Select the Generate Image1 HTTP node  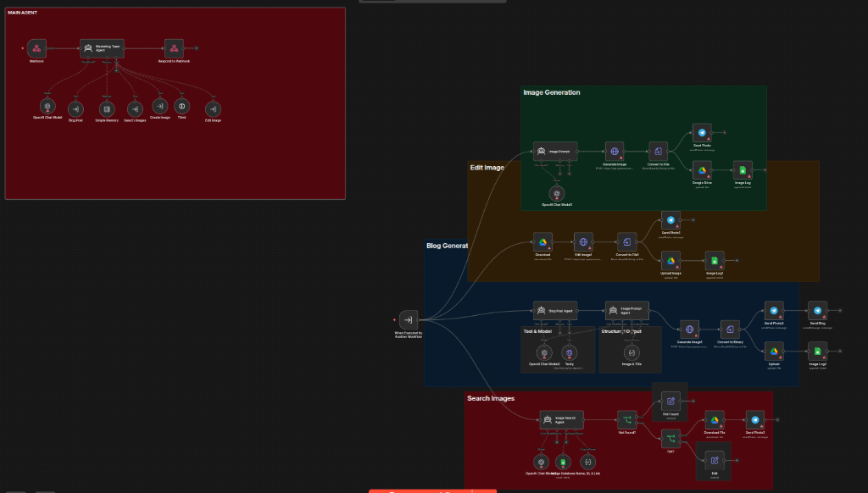pos(689,330)
